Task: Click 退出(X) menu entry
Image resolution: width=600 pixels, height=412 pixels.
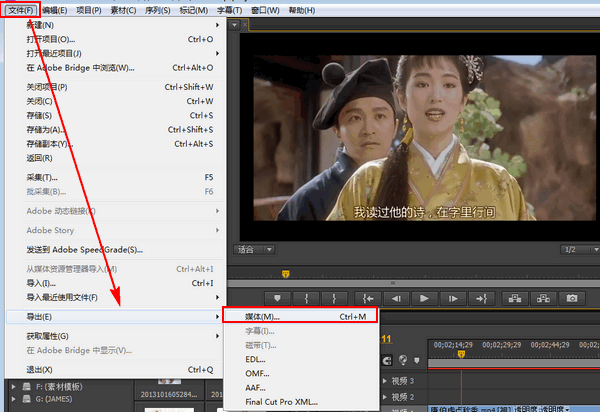Action: (x=116, y=370)
